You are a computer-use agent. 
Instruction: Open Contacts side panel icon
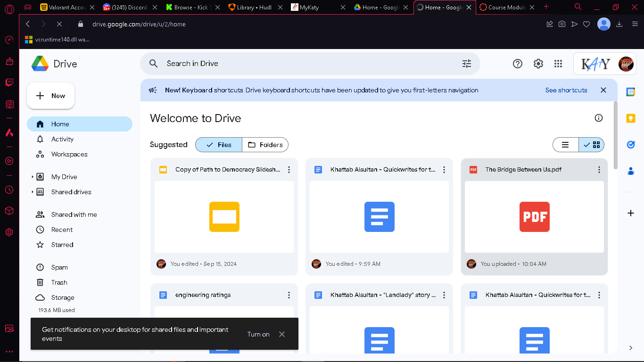pyautogui.click(x=630, y=171)
